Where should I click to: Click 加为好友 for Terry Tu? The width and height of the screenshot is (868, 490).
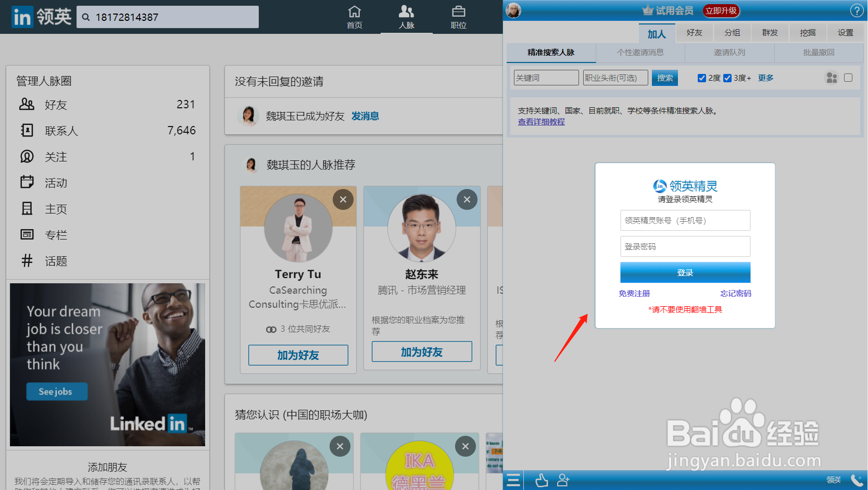pyautogui.click(x=298, y=355)
